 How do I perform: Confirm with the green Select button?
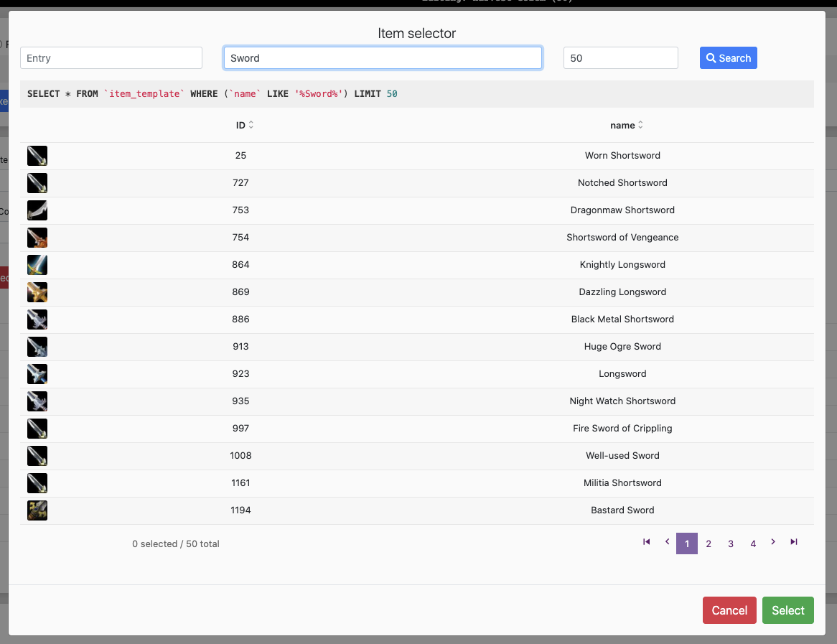click(787, 610)
